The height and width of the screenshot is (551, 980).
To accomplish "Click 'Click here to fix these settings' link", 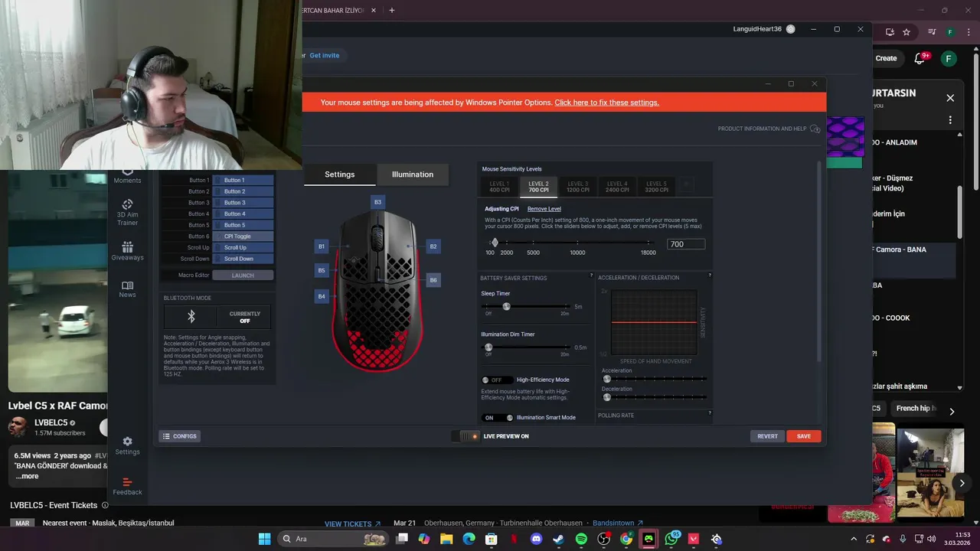I will click(x=606, y=103).
